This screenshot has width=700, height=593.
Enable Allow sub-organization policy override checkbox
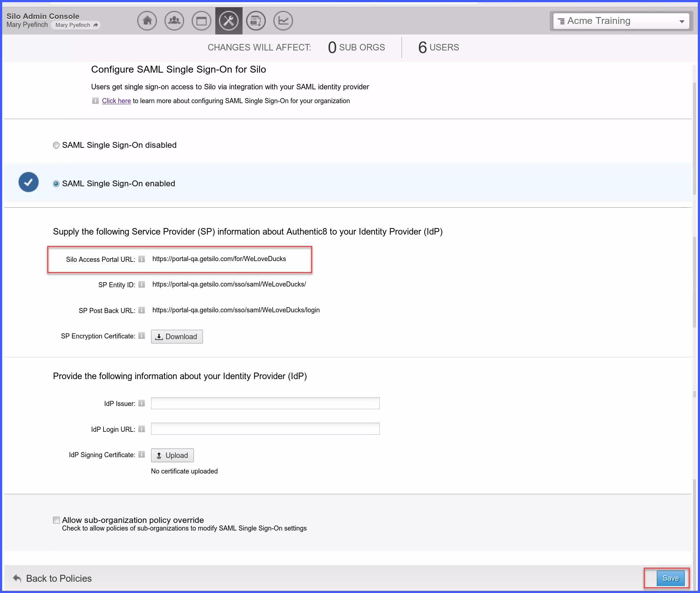pos(56,520)
